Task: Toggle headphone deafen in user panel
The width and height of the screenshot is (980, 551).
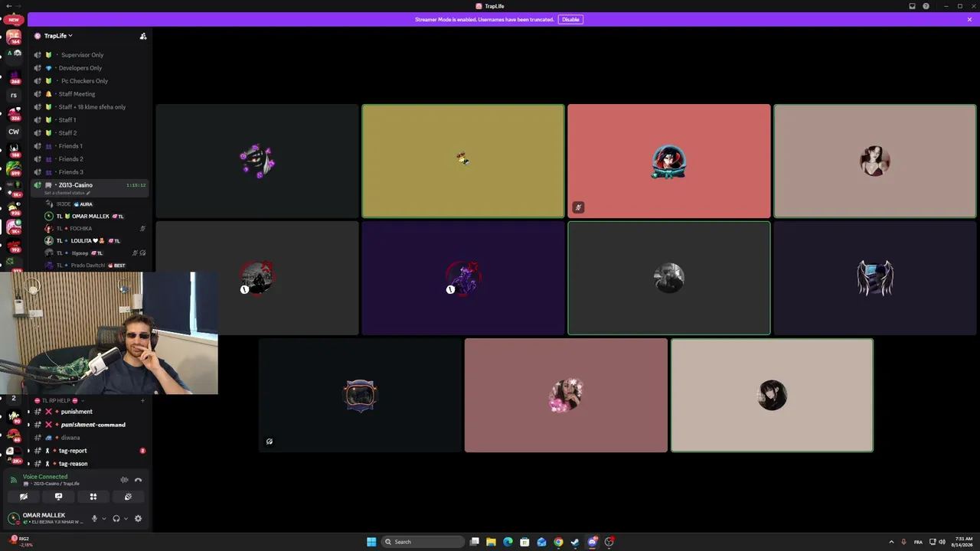Action: coord(116,518)
